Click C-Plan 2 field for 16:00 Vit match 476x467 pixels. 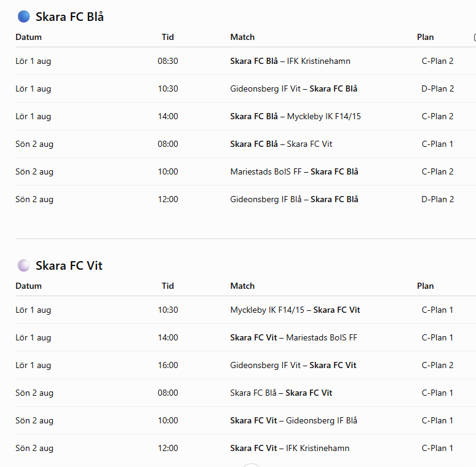click(437, 365)
